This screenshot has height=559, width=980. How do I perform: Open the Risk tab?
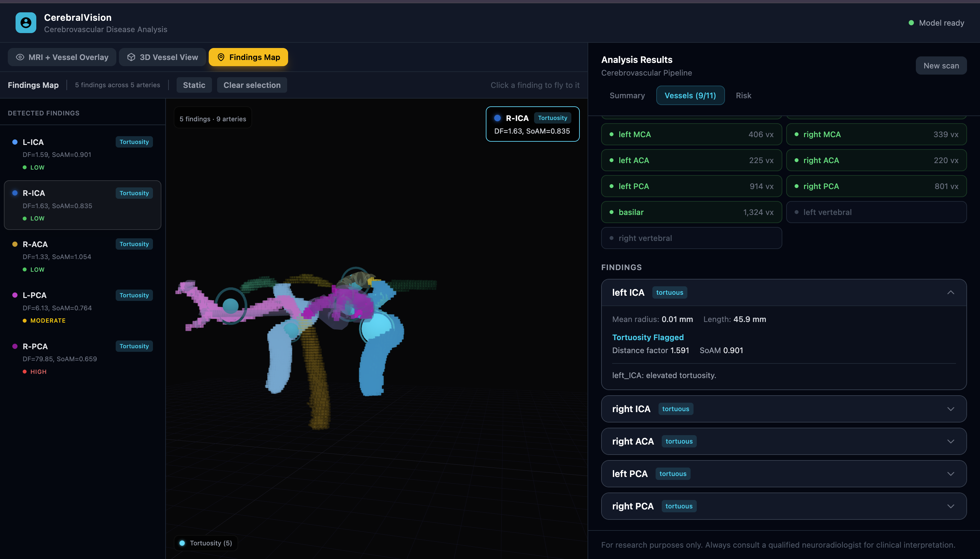743,96
